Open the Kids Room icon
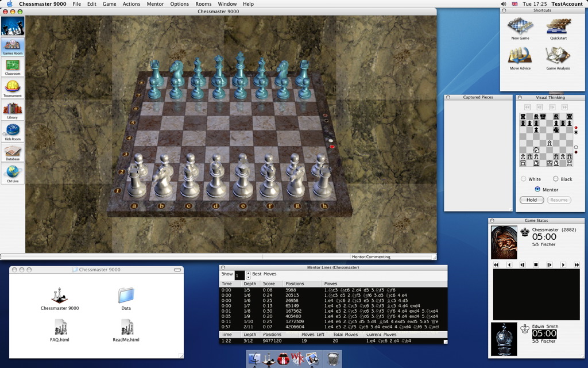This screenshot has width=588, height=368. 13,132
